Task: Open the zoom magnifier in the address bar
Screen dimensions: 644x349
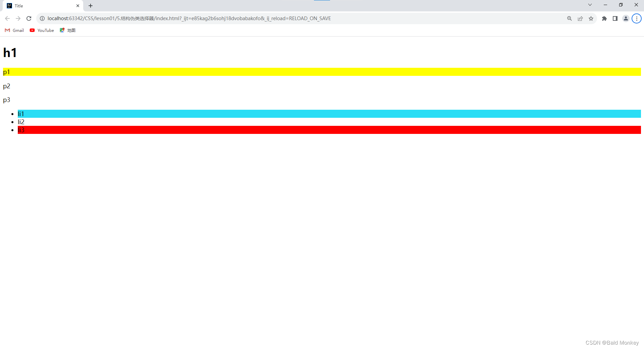Action: [x=570, y=18]
